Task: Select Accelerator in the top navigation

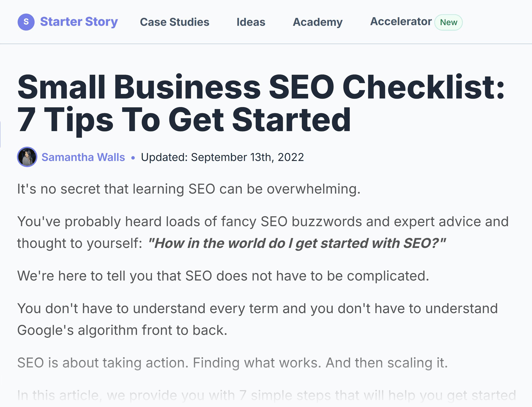Action: [x=401, y=22]
